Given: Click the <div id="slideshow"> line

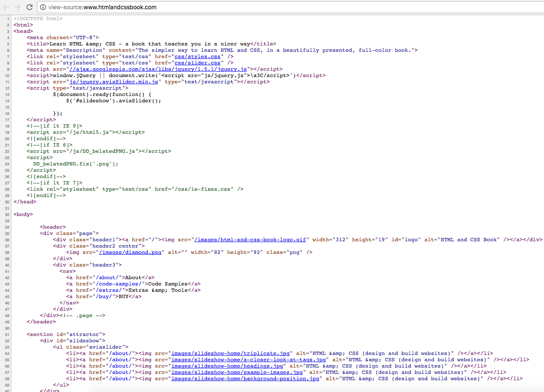Looking at the screenshot, I should point(72,341).
